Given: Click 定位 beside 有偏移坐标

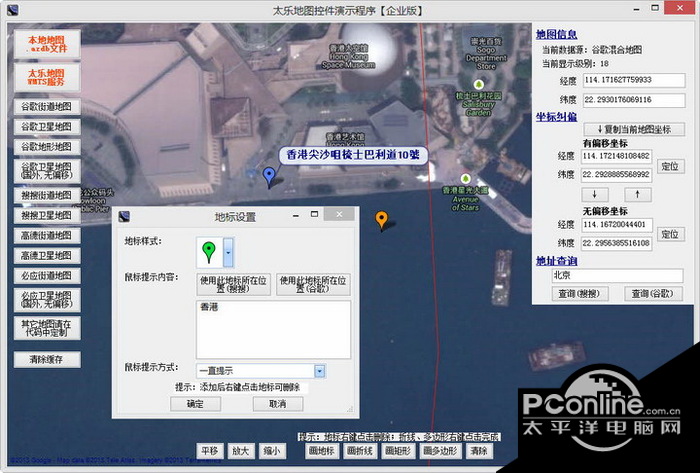Looking at the screenshot, I should coord(670,166).
